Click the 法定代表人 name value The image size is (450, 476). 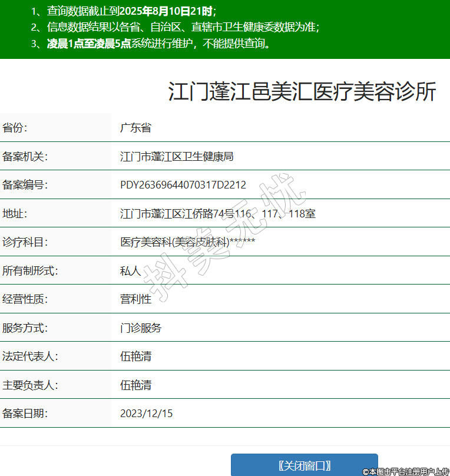pos(135,356)
